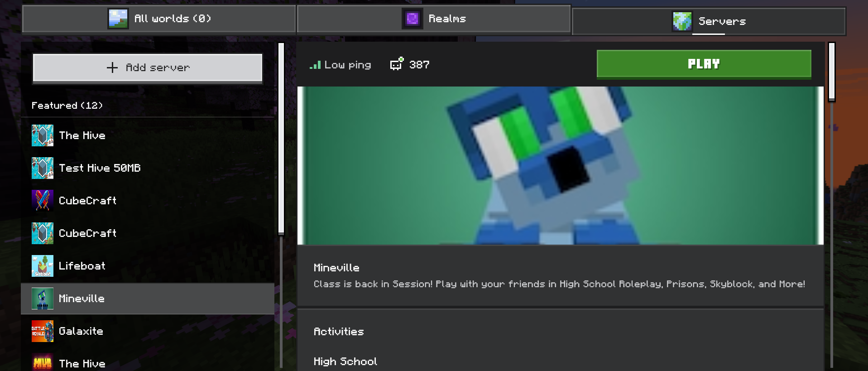Viewport: 868px width, 371px height.
Task: Click the Low ping label
Action: click(x=348, y=65)
